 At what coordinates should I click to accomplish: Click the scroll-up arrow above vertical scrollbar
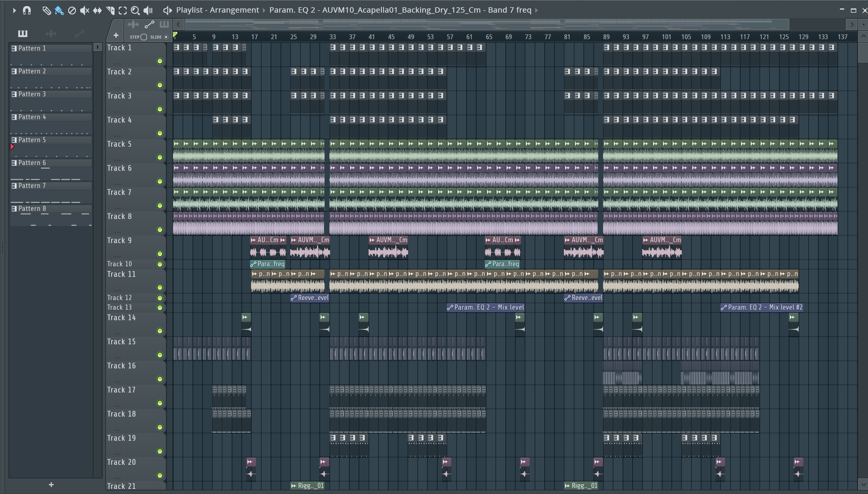(x=863, y=36)
